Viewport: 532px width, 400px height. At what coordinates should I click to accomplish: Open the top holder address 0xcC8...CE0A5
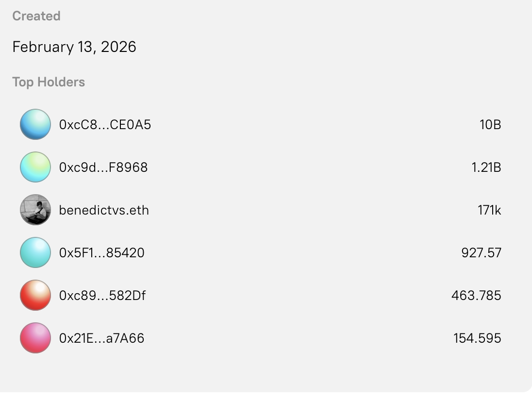pyautogui.click(x=105, y=124)
